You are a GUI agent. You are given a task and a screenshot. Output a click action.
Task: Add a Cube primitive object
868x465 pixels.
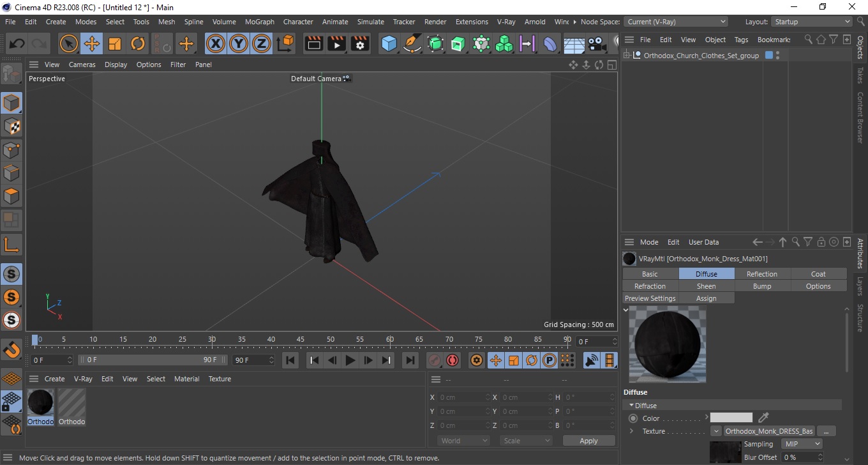[x=389, y=44]
